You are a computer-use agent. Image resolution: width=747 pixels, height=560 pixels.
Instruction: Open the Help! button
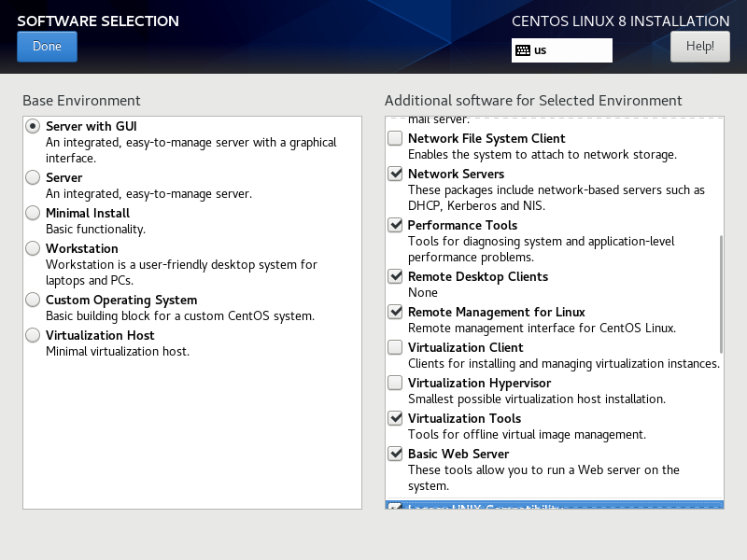point(699,47)
